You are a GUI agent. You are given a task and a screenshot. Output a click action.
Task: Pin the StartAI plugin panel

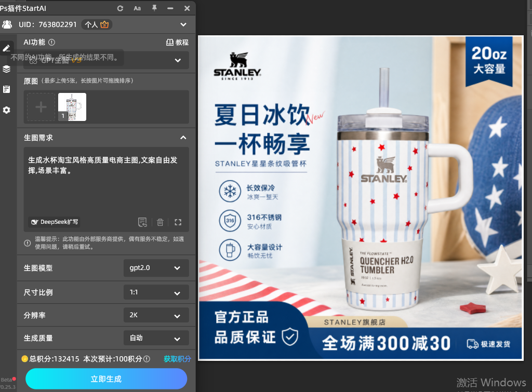coord(154,8)
